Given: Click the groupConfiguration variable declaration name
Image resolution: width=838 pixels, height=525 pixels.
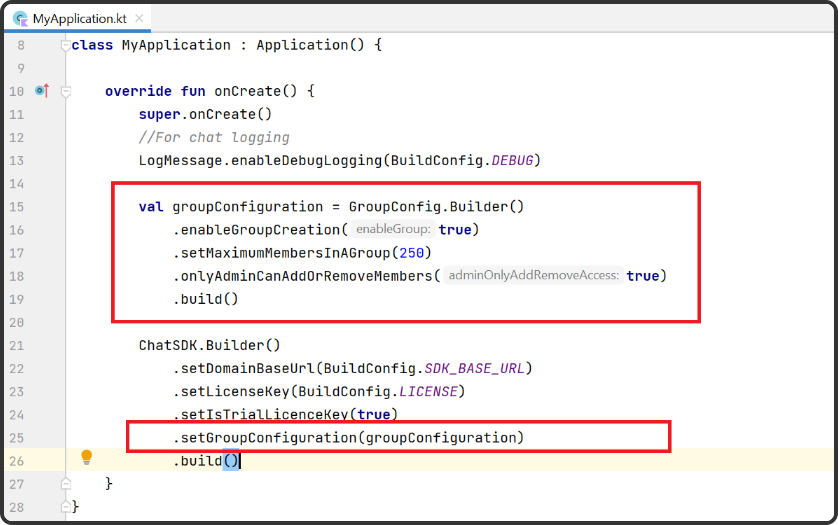Looking at the screenshot, I should [x=247, y=207].
